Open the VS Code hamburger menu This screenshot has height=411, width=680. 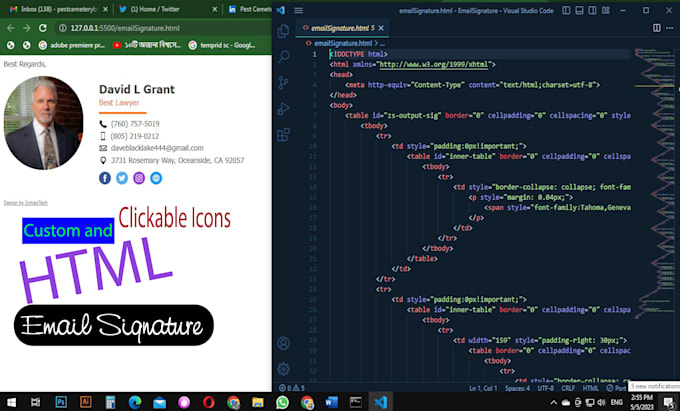[x=298, y=9]
